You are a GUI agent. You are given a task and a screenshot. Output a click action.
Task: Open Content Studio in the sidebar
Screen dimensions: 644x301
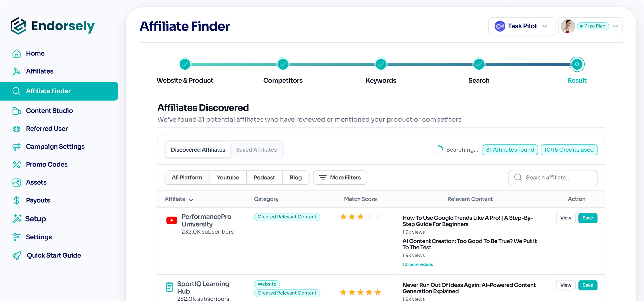(49, 111)
